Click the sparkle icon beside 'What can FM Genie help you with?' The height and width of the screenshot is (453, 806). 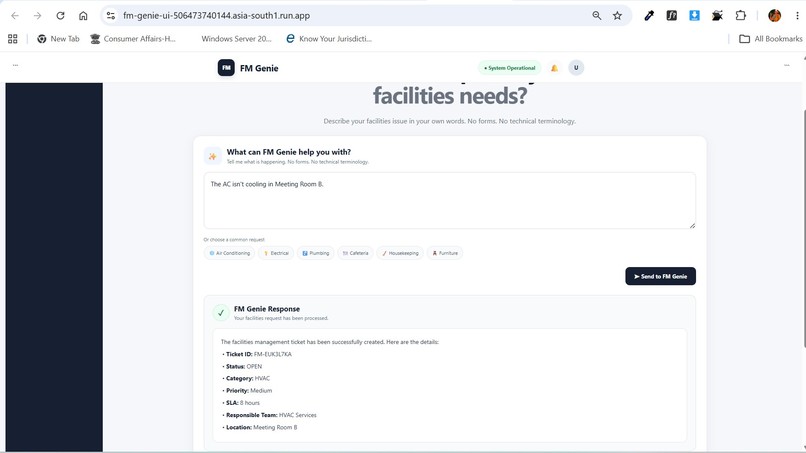click(x=212, y=156)
